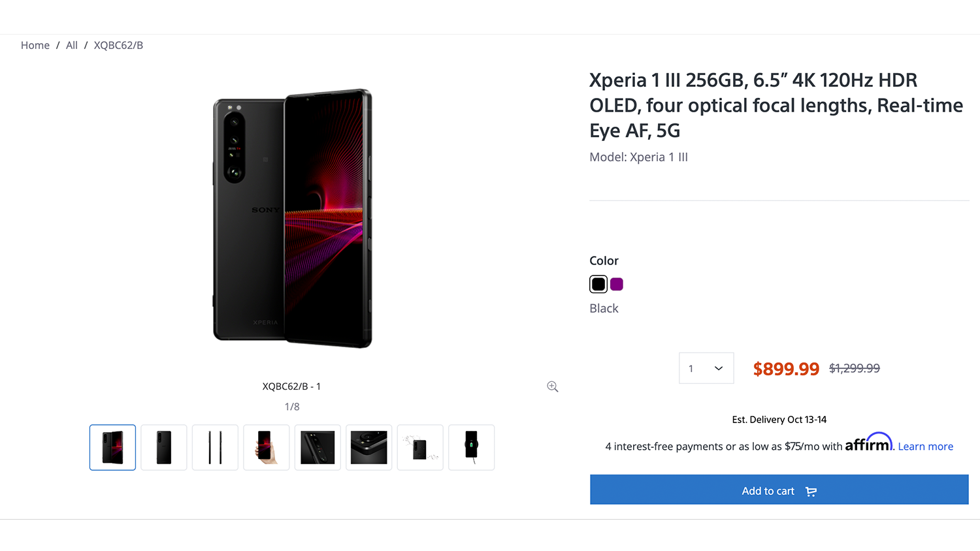980x551 pixels.
Task: Open the All breadcrumb link
Action: point(72,45)
